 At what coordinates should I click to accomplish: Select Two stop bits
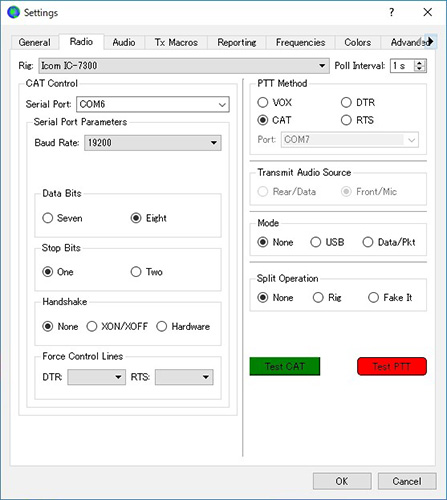pos(136,272)
